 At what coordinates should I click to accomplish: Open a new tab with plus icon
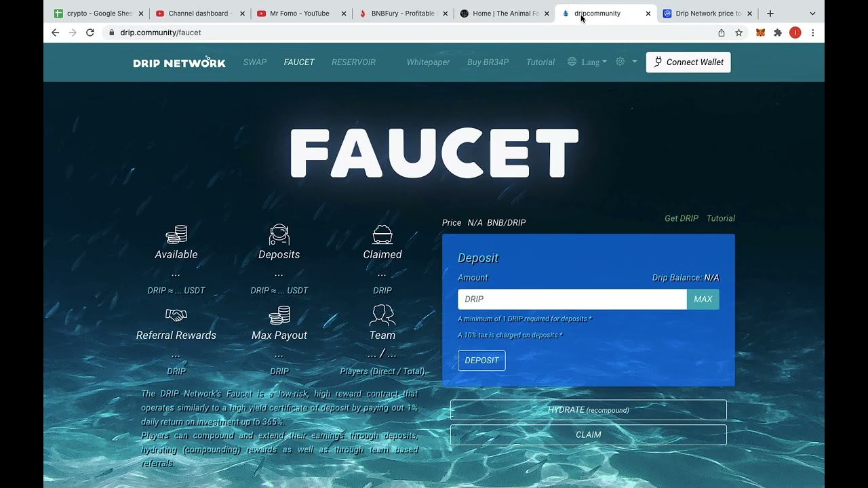point(770,14)
